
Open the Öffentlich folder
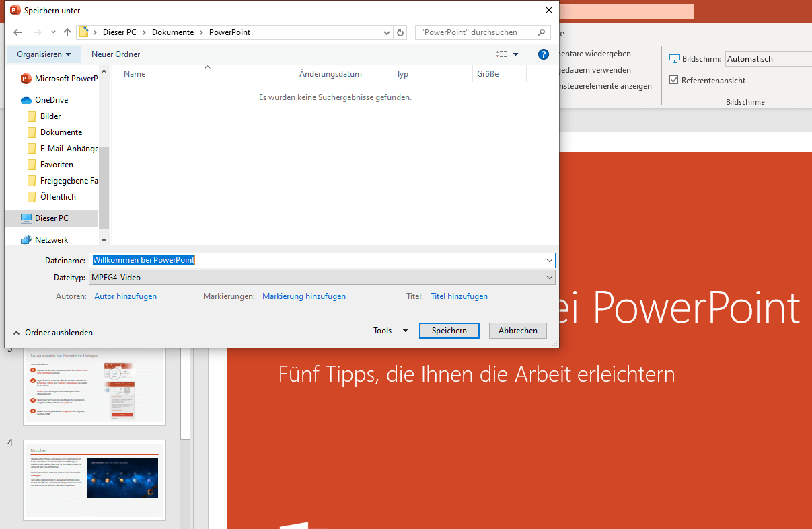[58, 197]
